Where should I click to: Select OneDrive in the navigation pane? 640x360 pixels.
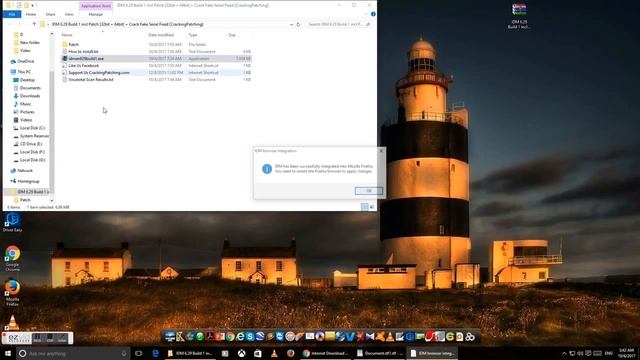click(25, 61)
